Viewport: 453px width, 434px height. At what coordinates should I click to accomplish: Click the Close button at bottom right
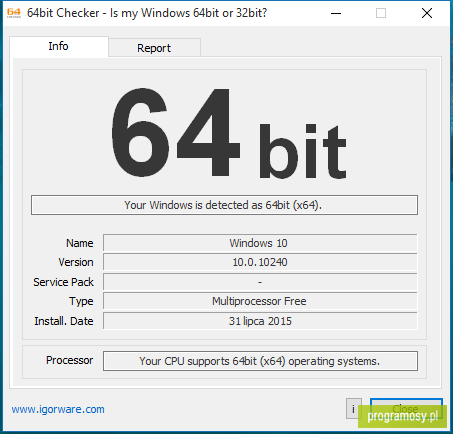406,409
